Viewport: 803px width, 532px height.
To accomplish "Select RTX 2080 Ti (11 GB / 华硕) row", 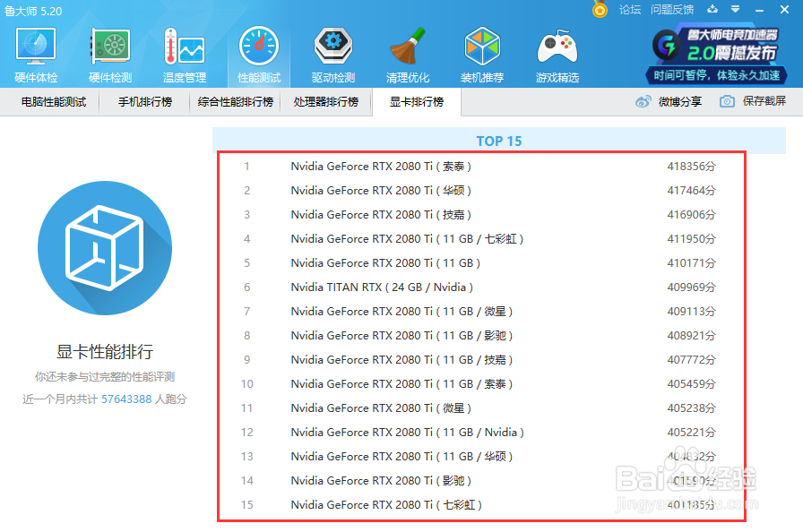I will [481, 456].
